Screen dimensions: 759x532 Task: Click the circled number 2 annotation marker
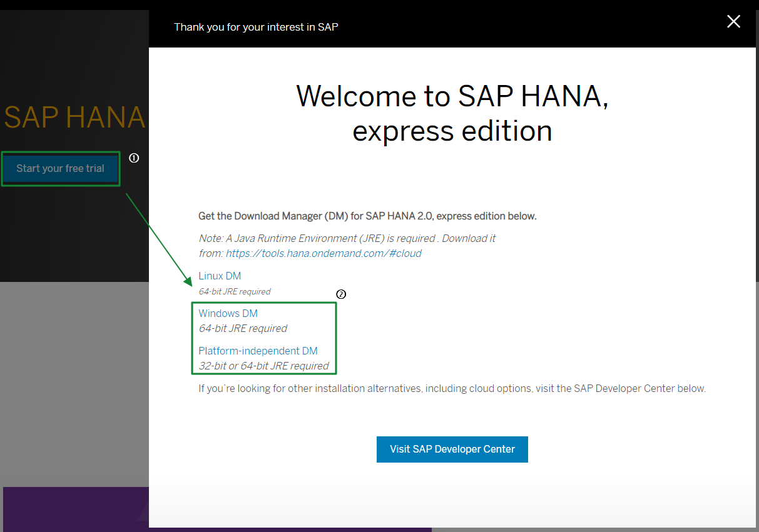click(341, 294)
